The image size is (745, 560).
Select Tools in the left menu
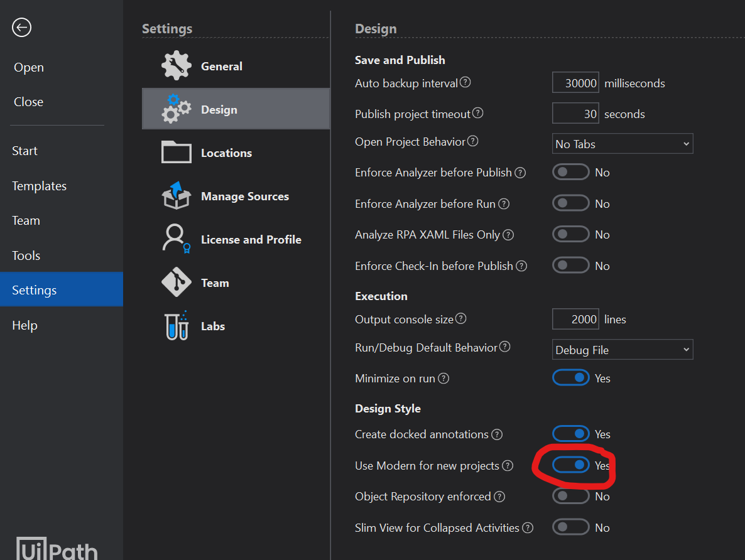pos(26,256)
